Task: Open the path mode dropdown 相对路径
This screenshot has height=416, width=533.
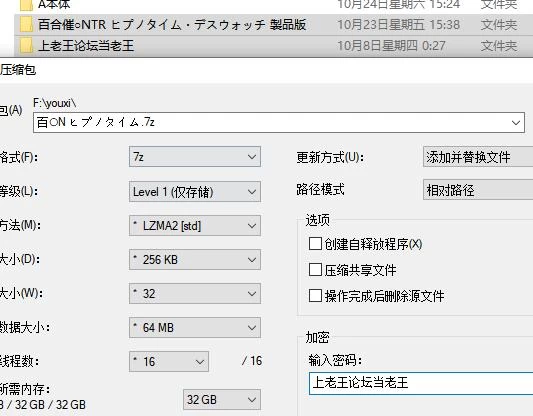Action: 478,190
